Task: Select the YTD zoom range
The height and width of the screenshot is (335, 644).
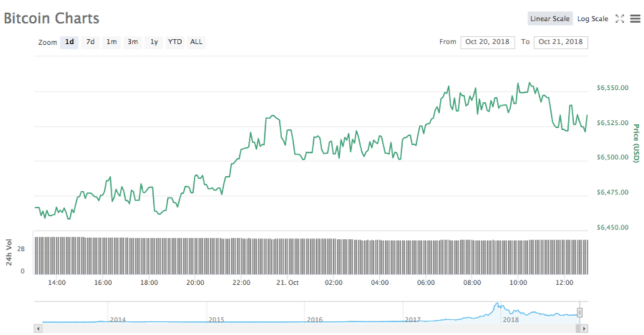Action: [175, 42]
